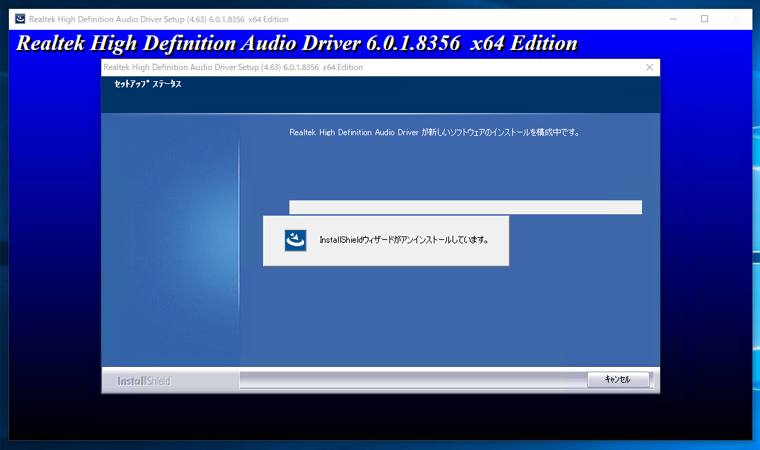Click the inner dialog title bar text

[233, 67]
